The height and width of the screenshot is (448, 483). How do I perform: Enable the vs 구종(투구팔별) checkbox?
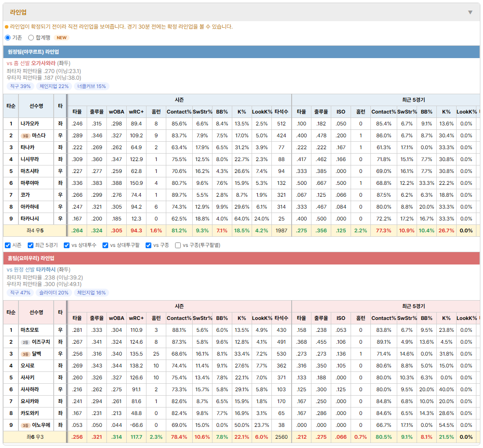coord(178,245)
